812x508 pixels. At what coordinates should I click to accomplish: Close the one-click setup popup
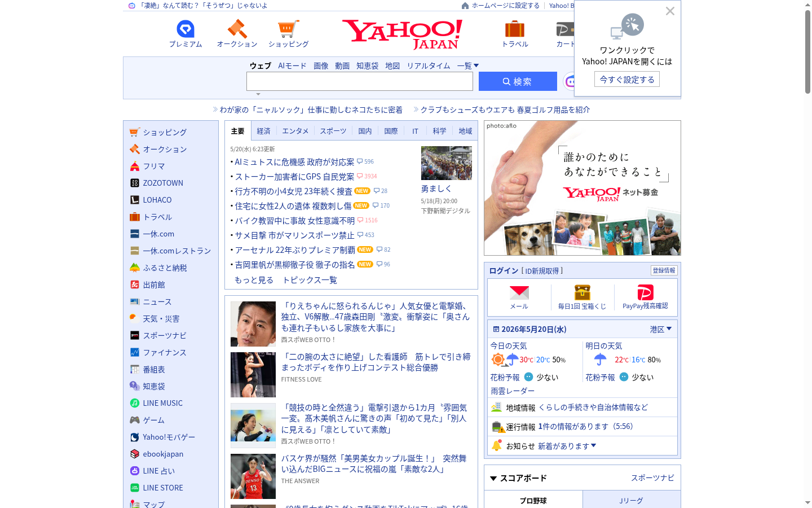[670, 11]
